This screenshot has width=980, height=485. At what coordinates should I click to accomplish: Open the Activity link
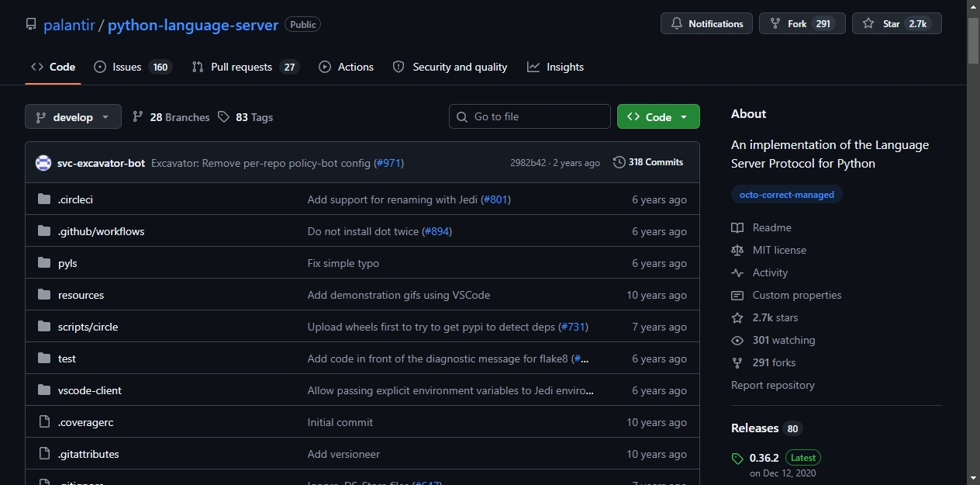point(759,272)
